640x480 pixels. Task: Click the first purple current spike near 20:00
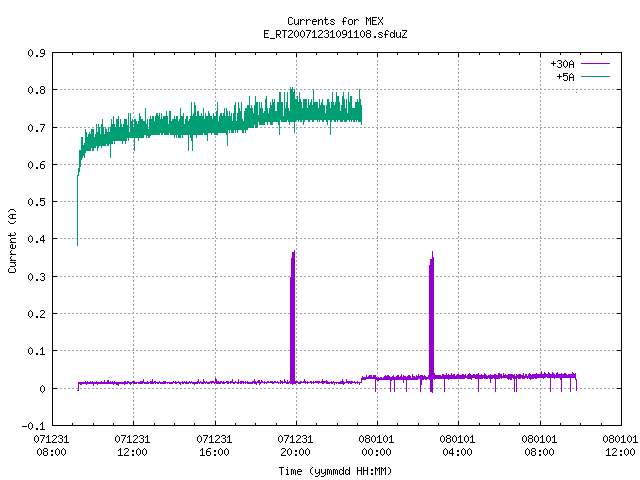(292, 317)
